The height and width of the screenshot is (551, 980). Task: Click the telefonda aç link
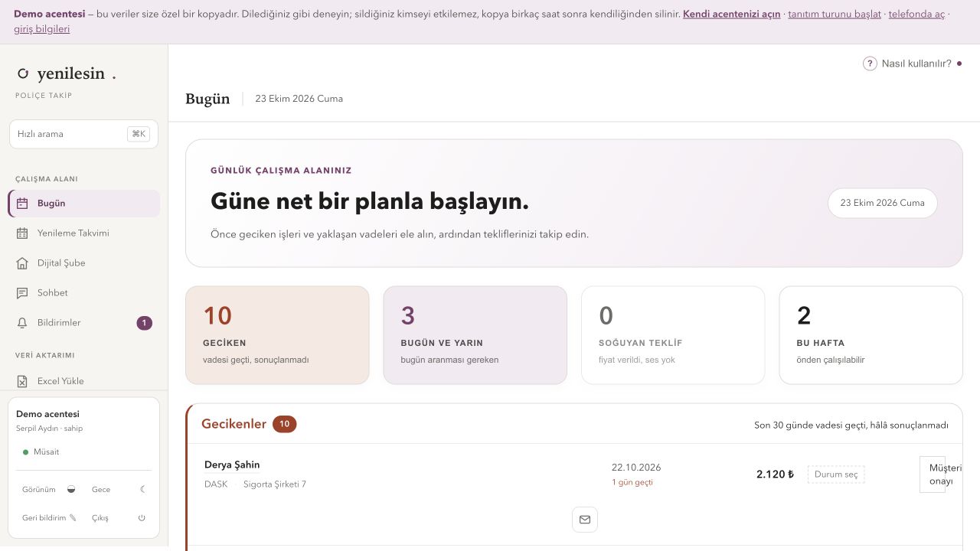tap(916, 14)
